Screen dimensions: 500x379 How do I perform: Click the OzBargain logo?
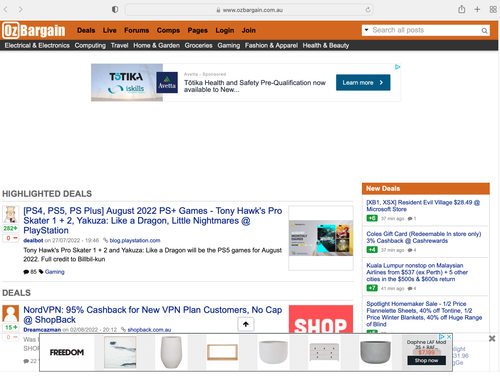coord(34,30)
